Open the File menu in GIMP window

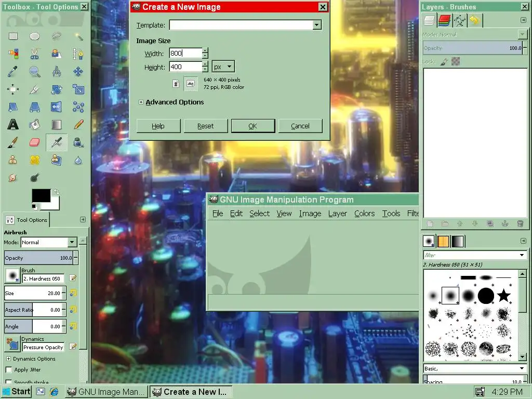(218, 214)
